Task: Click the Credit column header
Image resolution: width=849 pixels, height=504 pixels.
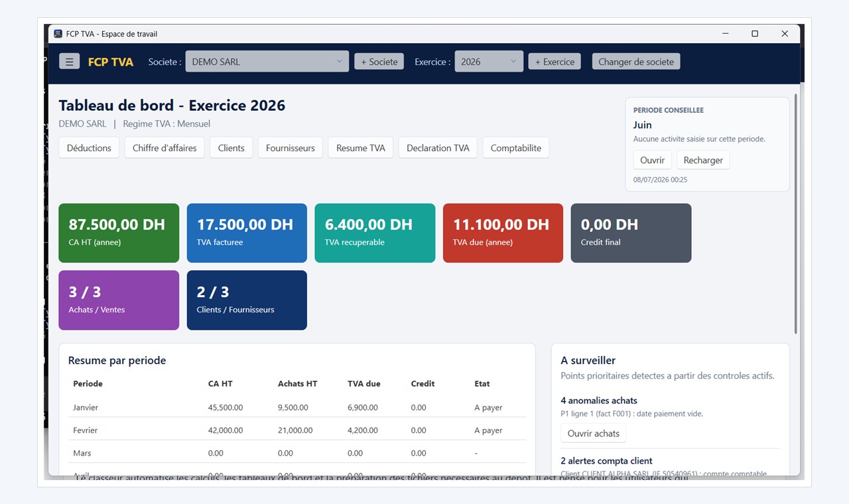Action: (423, 383)
